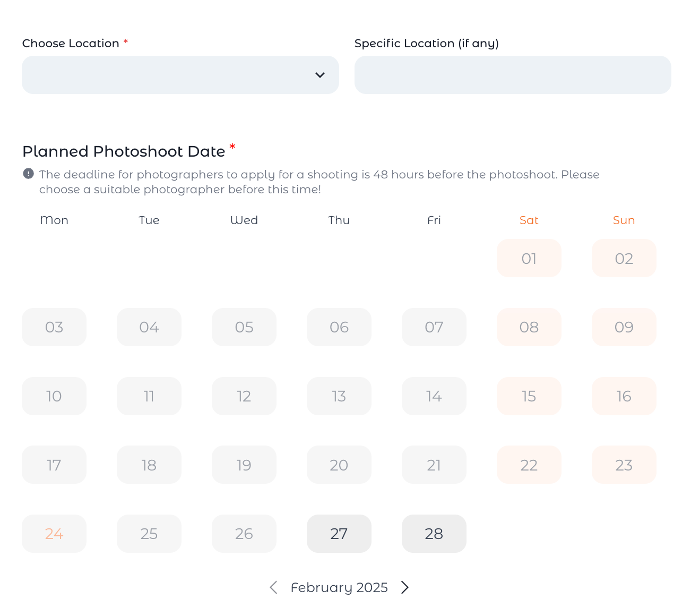The image size is (691, 616).
Task: Click the February 2025 month label
Action: (339, 587)
